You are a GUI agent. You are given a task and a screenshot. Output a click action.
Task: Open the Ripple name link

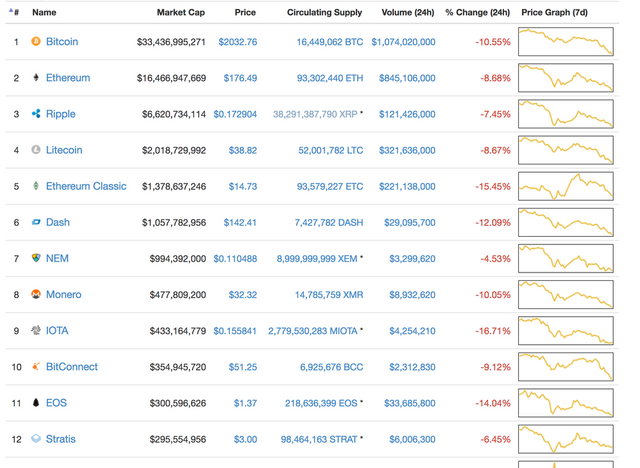tap(60, 114)
